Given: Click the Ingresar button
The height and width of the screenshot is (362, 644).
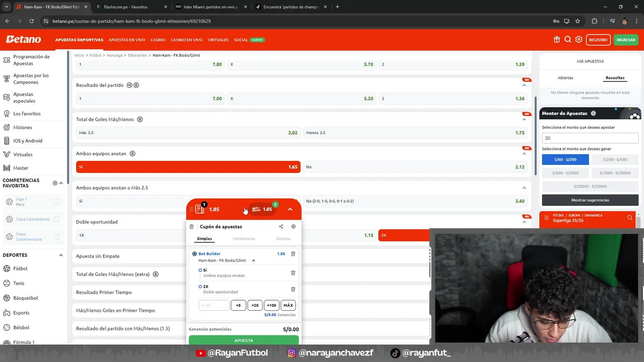Looking at the screenshot, I should coord(626,40).
